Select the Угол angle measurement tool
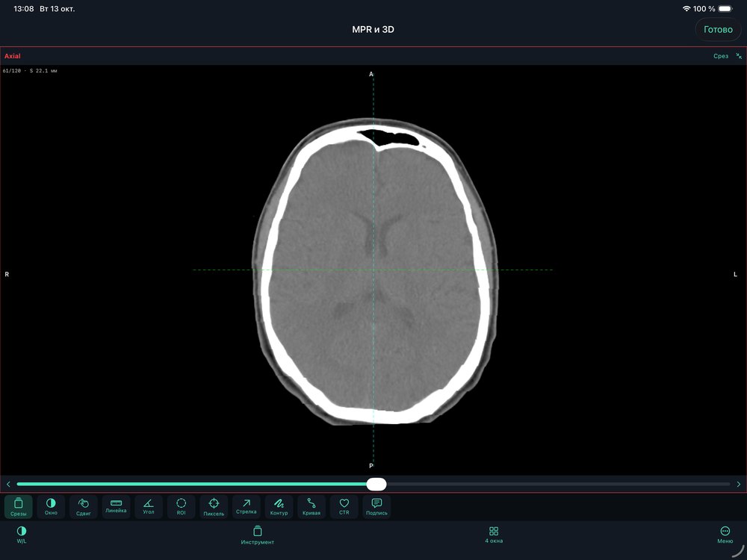The image size is (747, 560). pos(149,507)
